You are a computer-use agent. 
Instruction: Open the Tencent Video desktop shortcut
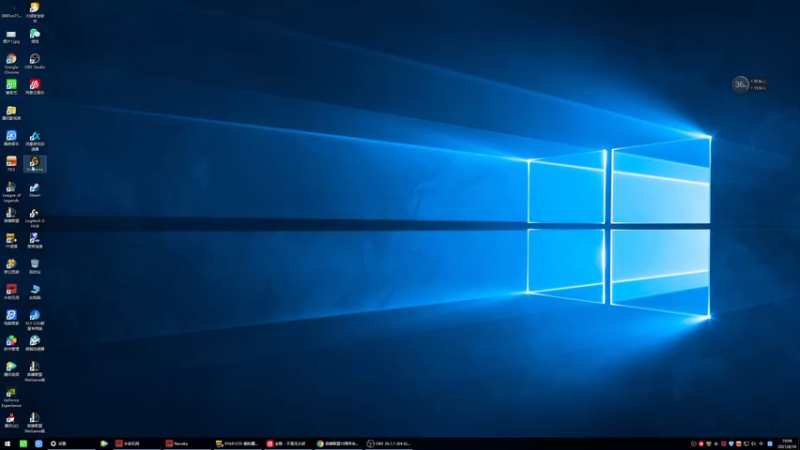point(11,369)
